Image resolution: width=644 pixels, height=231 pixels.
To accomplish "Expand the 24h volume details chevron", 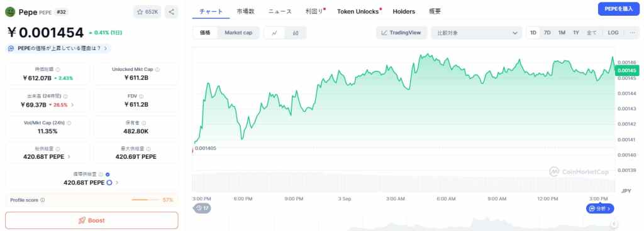I will click(73, 105).
